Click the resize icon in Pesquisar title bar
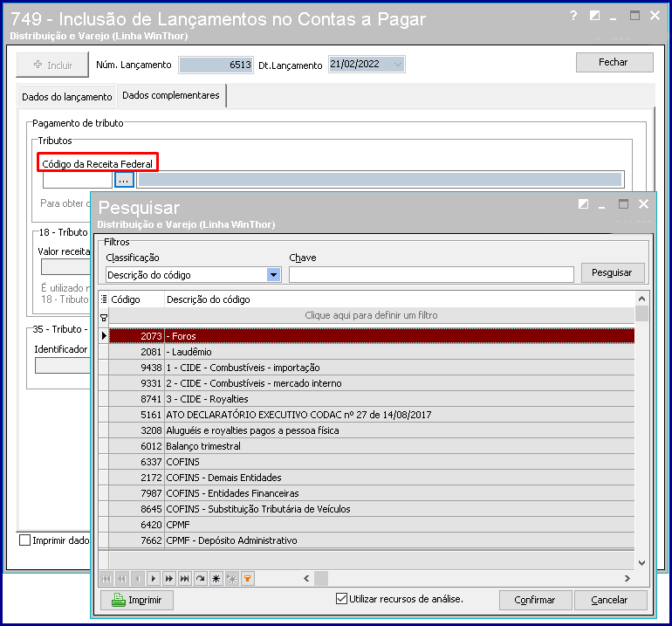The image size is (672, 626). [583, 204]
